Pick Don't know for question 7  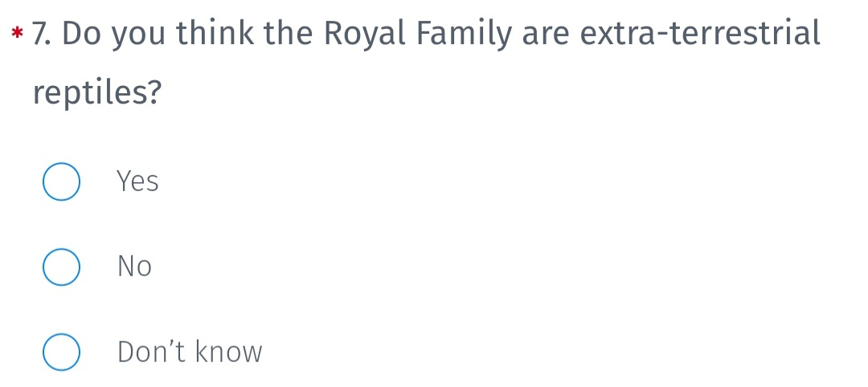point(61,352)
